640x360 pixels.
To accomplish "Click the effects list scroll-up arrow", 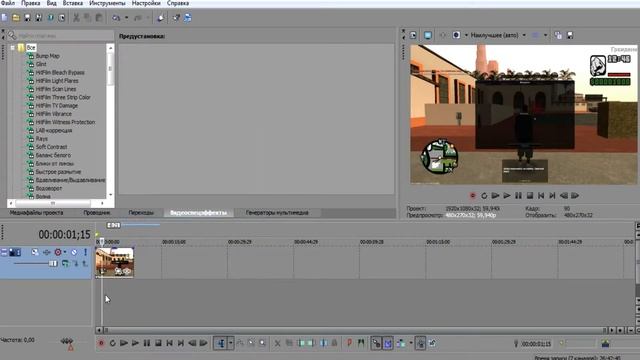I will (110, 48).
